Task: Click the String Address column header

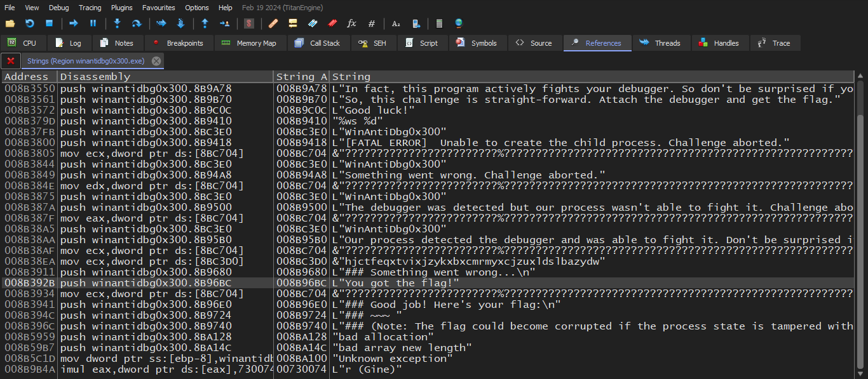Action: [301, 77]
